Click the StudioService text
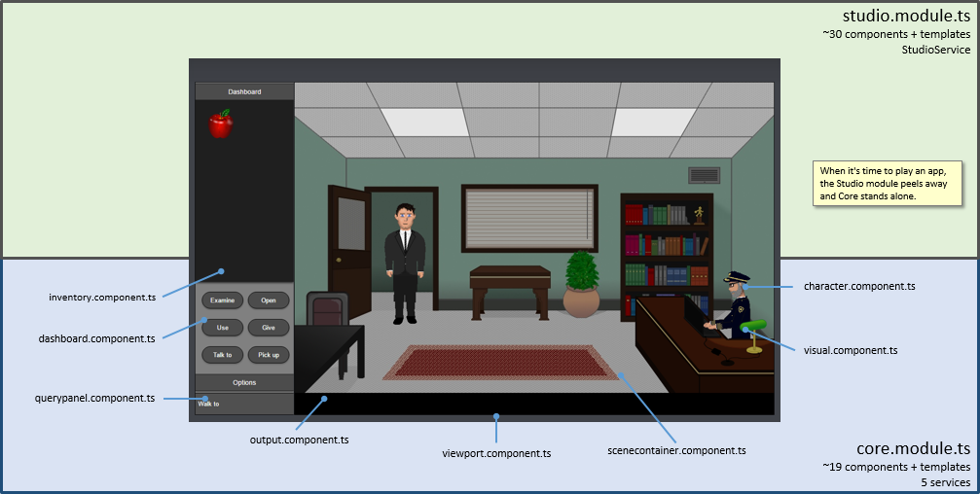 pyautogui.click(x=936, y=50)
